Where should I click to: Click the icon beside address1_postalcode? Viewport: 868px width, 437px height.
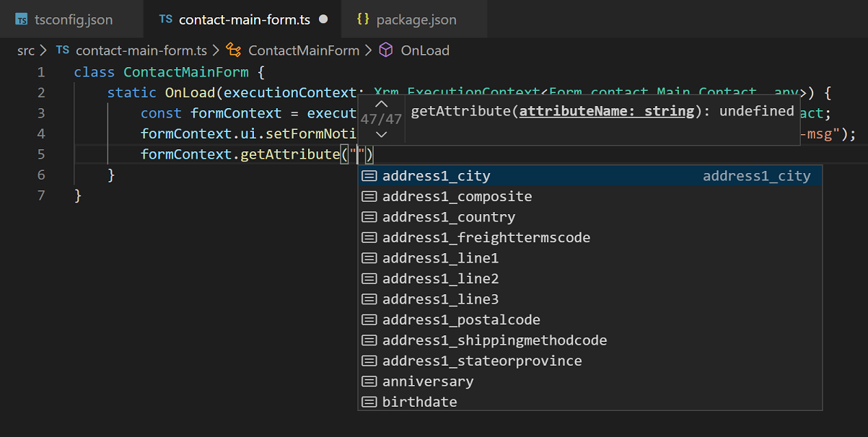tap(369, 319)
